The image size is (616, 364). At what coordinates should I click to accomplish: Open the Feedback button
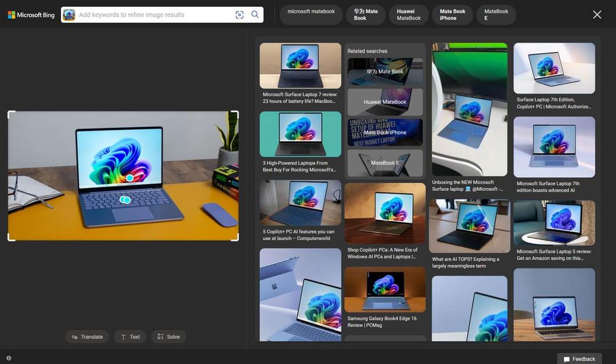tap(579, 359)
